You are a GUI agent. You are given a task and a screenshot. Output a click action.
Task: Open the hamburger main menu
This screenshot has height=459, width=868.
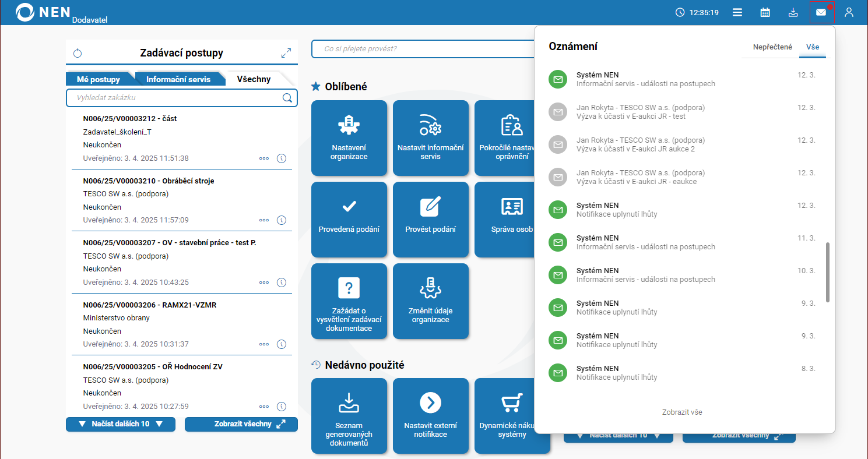[737, 12]
